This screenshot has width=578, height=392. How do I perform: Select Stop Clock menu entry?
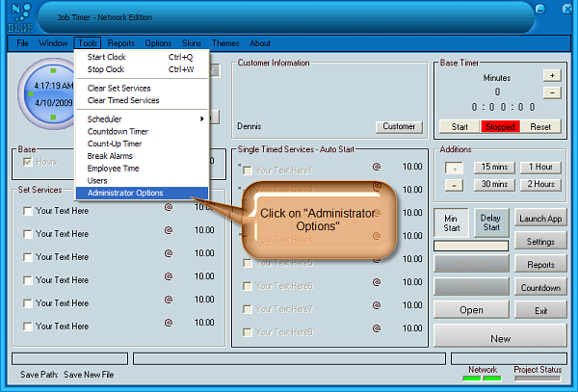[x=143, y=69]
